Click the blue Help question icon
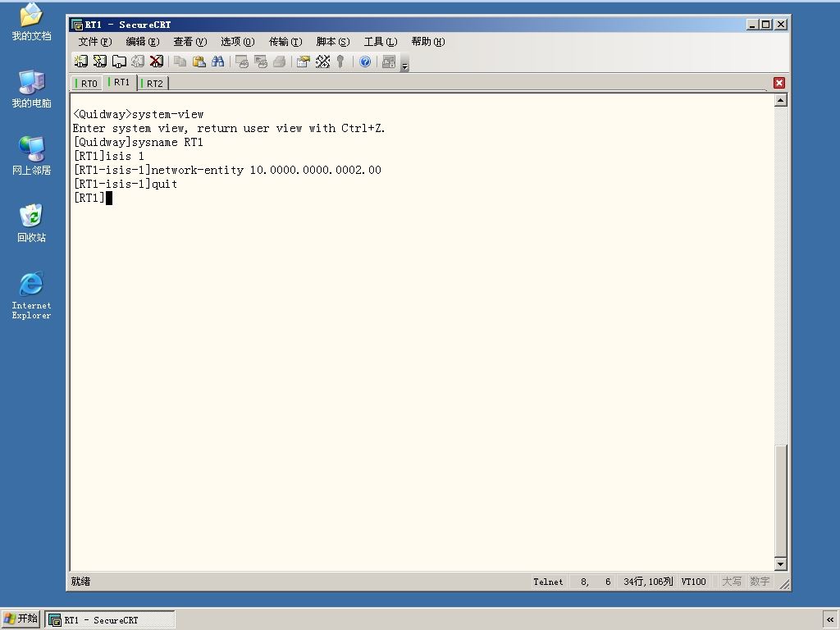 coord(365,62)
